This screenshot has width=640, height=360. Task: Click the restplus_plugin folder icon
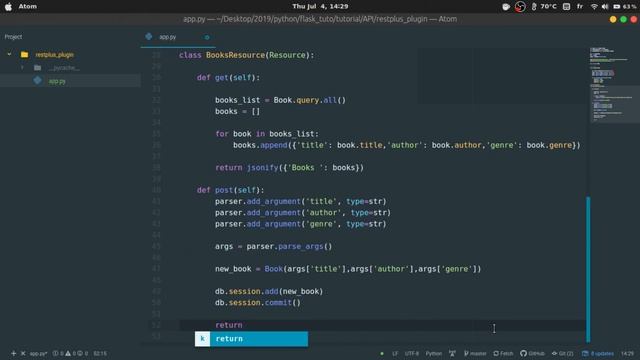pyautogui.click(x=24, y=54)
